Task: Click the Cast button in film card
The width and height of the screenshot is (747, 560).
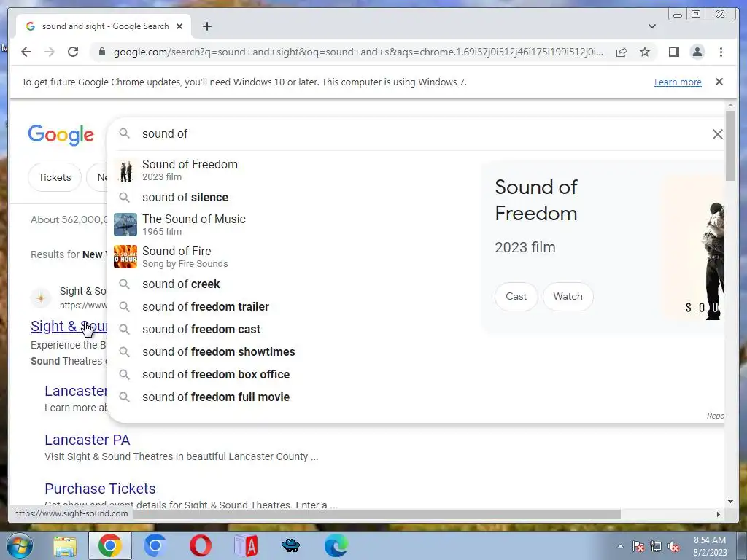Action: [516, 296]
